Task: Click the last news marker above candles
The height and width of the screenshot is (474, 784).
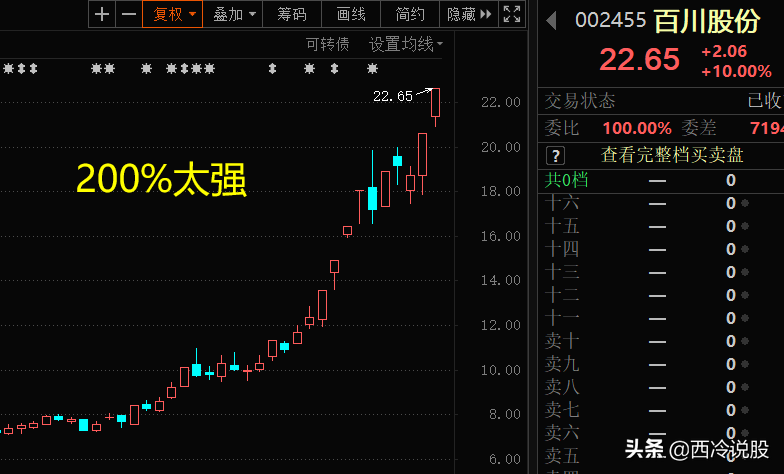Action: (372, 68)
